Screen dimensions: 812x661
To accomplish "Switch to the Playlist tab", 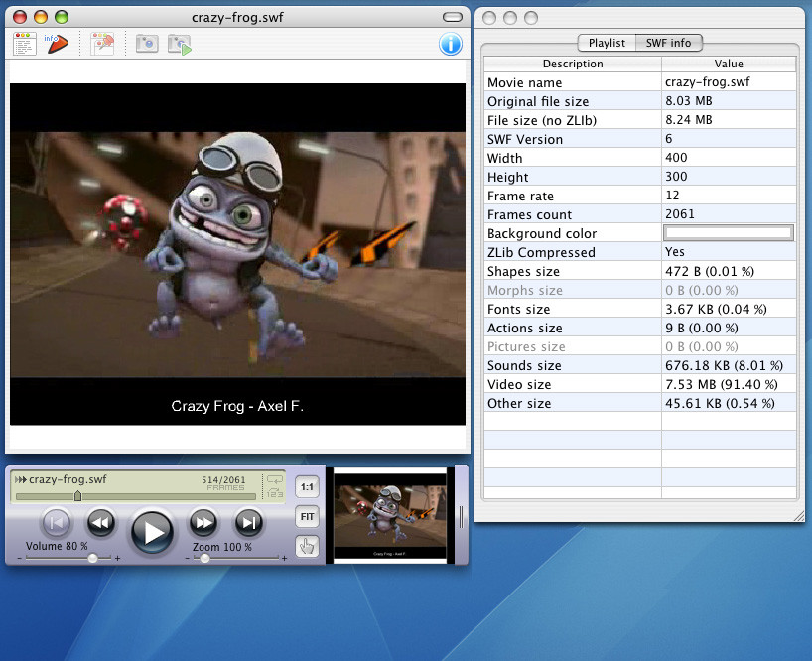I will click(606, 43).
